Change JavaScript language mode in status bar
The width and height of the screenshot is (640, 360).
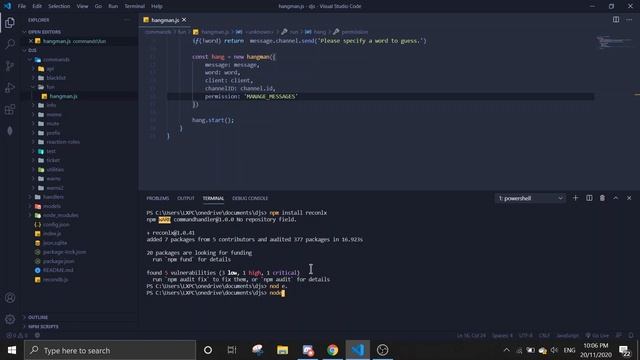coord(567,335)
